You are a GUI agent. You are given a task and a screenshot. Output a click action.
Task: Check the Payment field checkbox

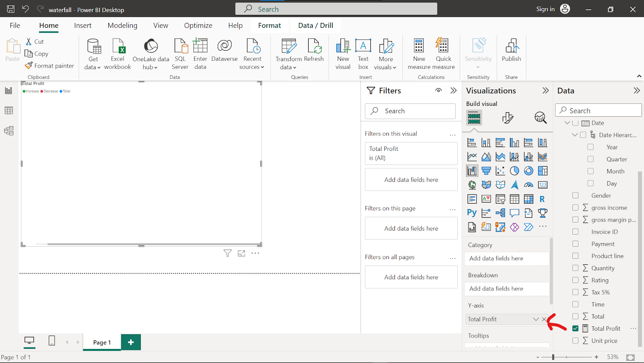click(x=575, y=243)
